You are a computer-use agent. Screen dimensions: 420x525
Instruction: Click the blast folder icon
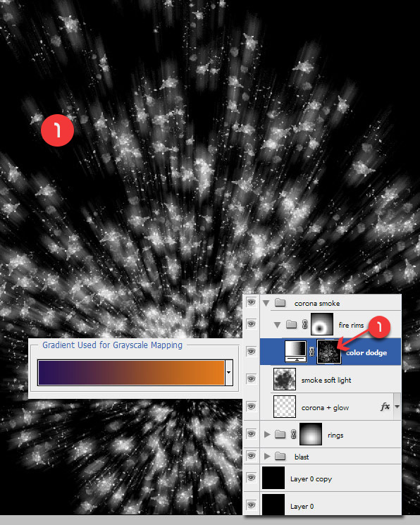point(280,456)
